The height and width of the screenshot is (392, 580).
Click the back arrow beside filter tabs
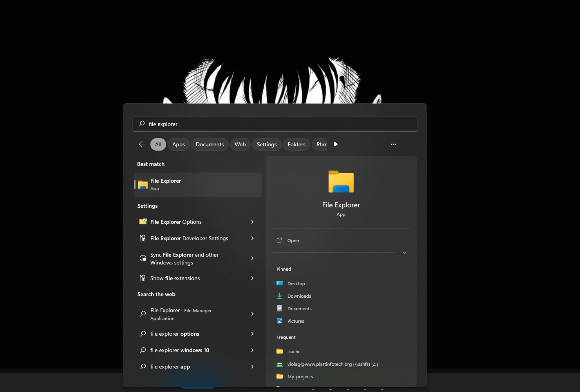[142, 144]
